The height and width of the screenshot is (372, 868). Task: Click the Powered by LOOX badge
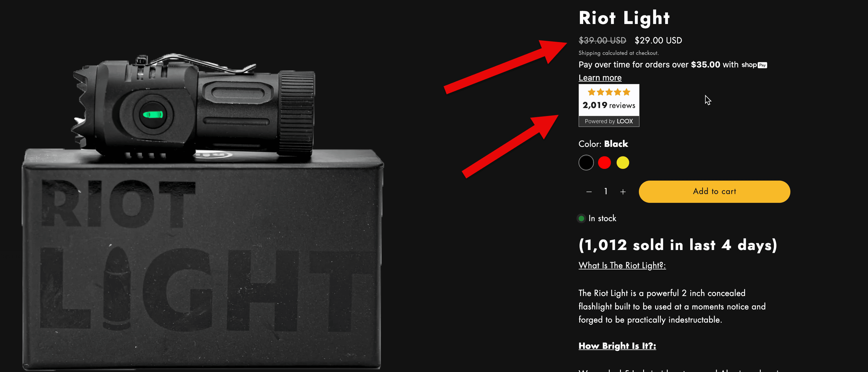click(x=609, y=121)
